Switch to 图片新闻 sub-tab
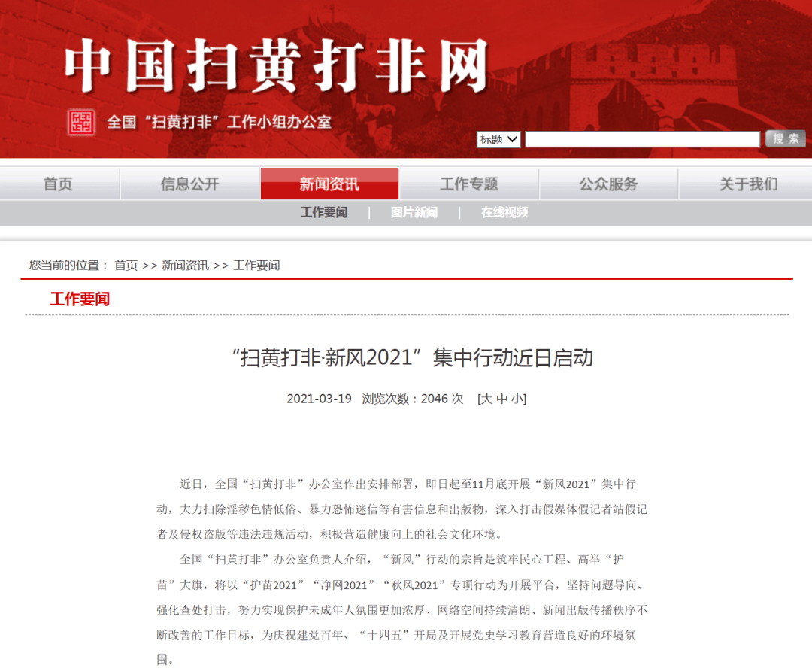Screen dimensions: 812x671 tap(414, 213)
